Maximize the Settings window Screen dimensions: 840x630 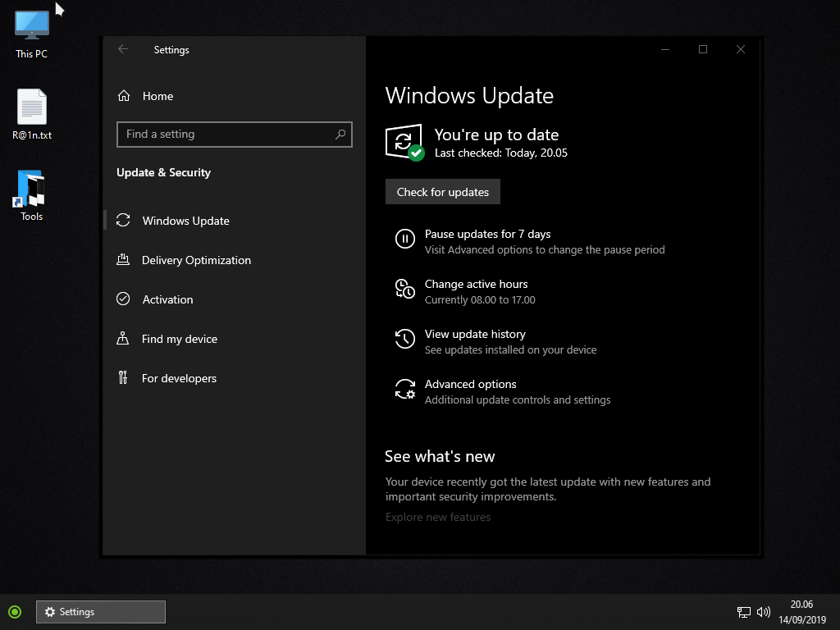coord(703,49)
